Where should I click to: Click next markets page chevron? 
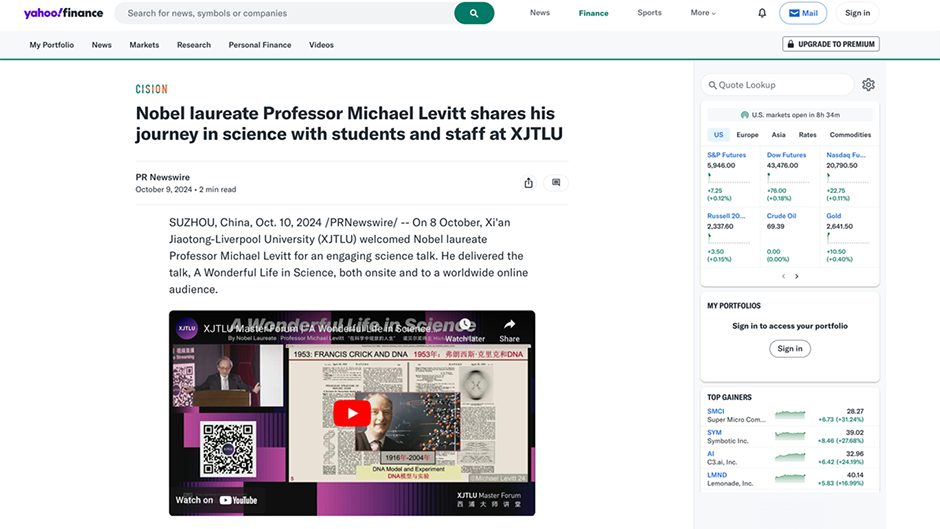[x=797, y=276]
